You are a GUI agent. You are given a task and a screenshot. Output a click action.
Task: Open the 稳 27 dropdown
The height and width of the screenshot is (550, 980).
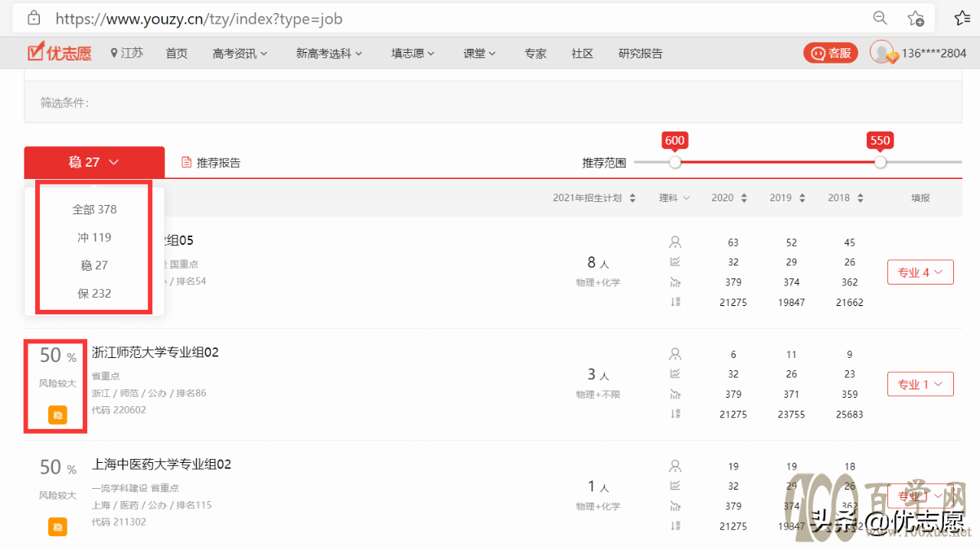94,162
